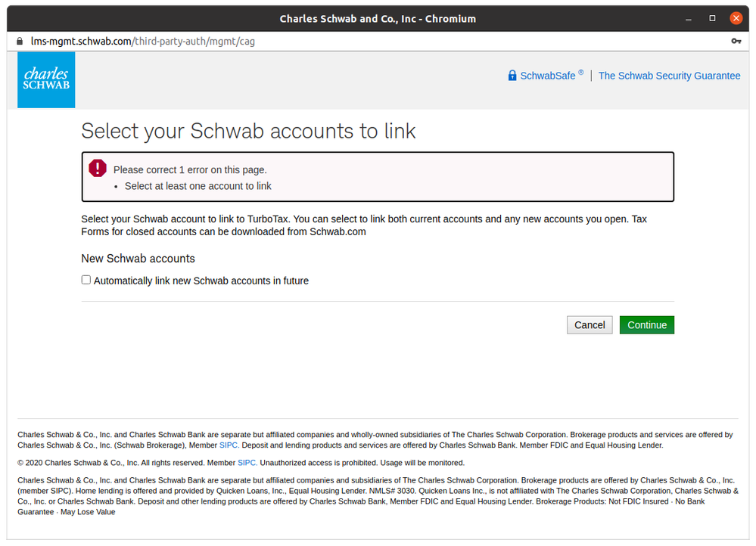Minimize the Chromium window
This screenshot has width=756, height=546.
(x=689, y=19)
